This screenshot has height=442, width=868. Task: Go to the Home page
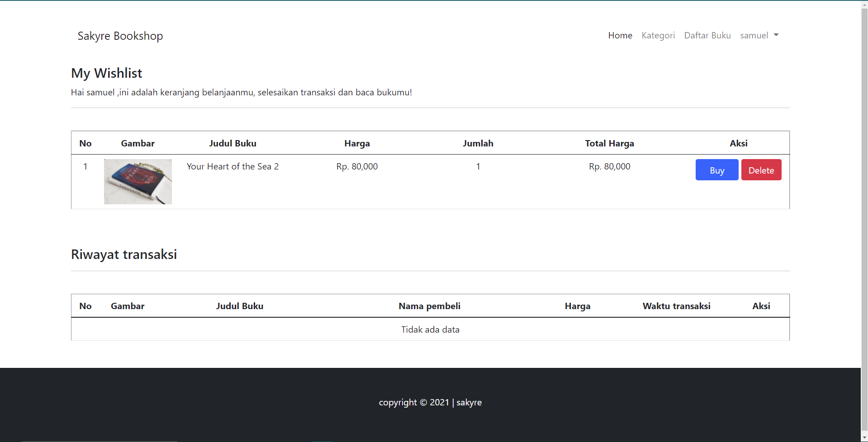pos(620,35)
